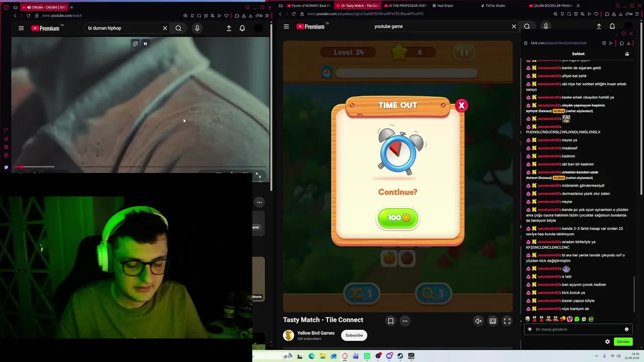Toggle theater mode for the game
The image size is (644, 362).
(493, 321)
